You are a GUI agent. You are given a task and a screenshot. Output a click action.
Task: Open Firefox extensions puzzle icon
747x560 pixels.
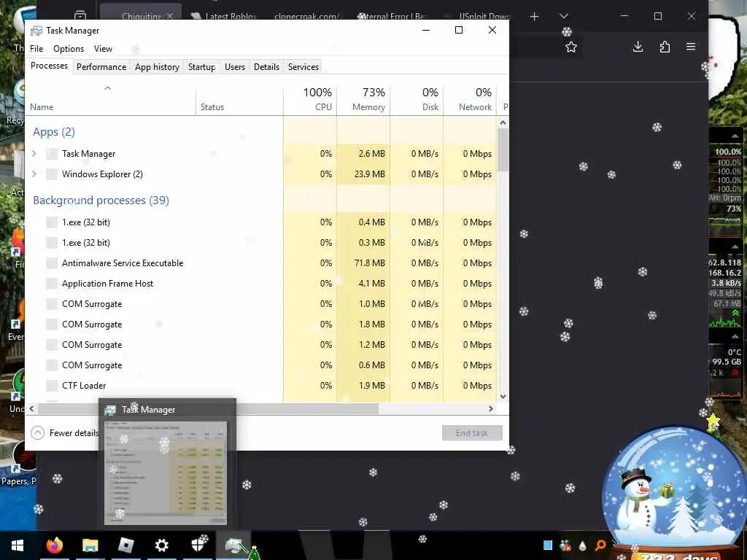tap(665, 47)
